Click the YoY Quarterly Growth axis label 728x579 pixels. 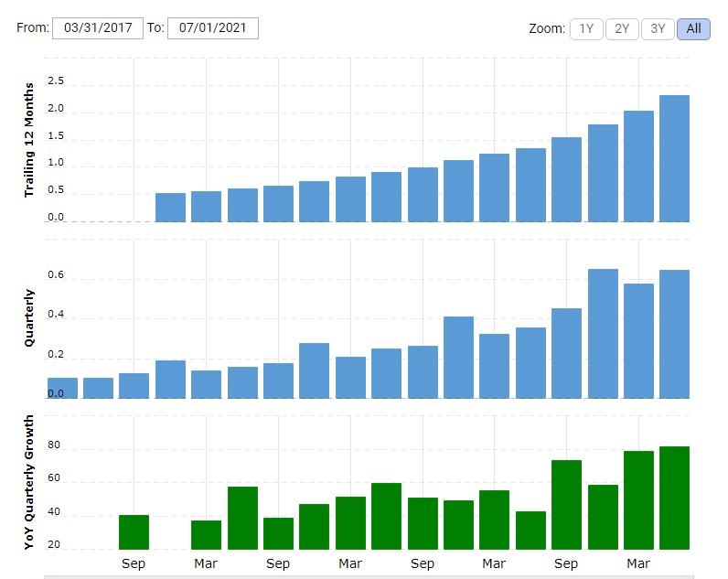click(x=29, y=482)
